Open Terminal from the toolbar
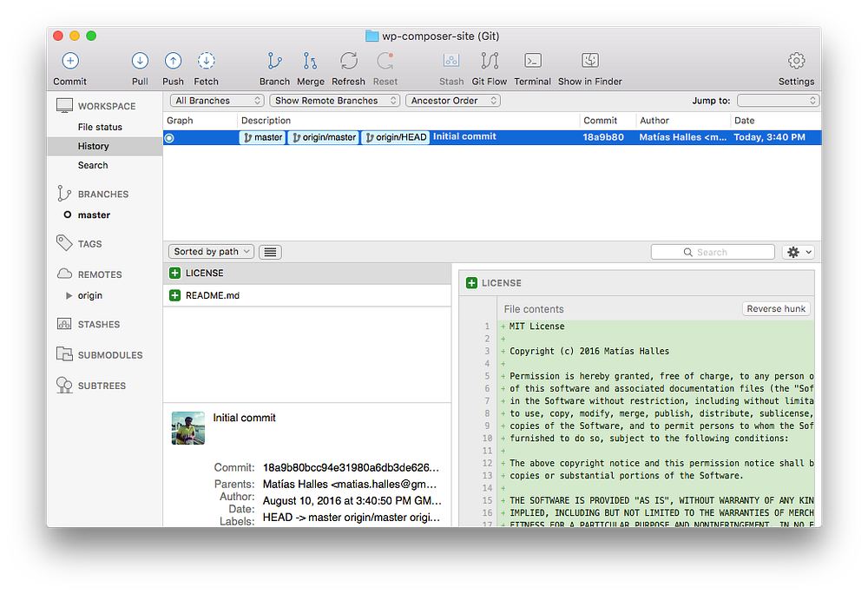 (533, 60)
